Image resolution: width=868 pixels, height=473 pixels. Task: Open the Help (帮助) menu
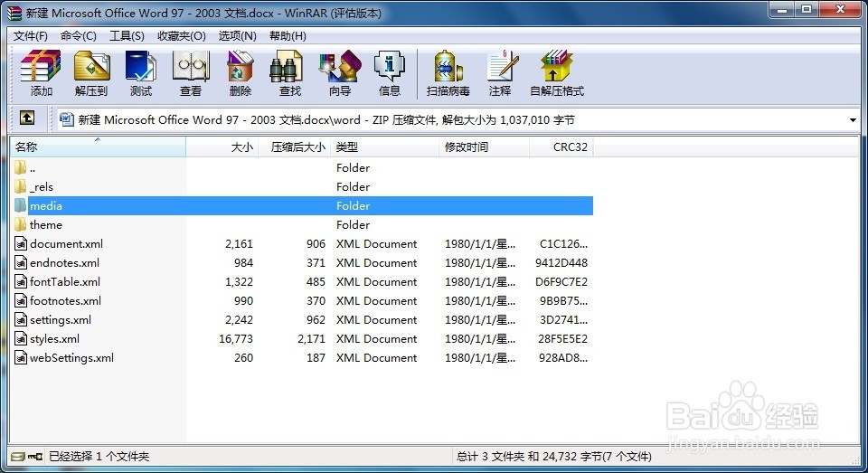pyautogui.click(x=288, y=36)
